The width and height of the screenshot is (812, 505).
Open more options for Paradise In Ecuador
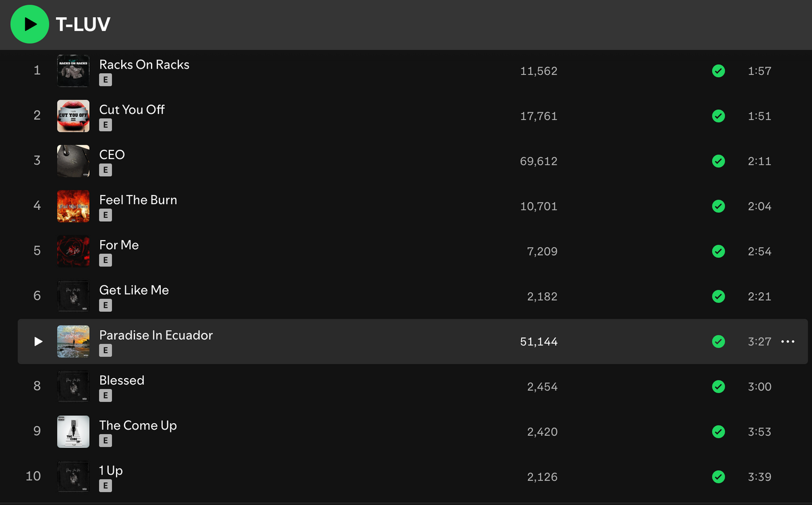[x=787, y=341]
